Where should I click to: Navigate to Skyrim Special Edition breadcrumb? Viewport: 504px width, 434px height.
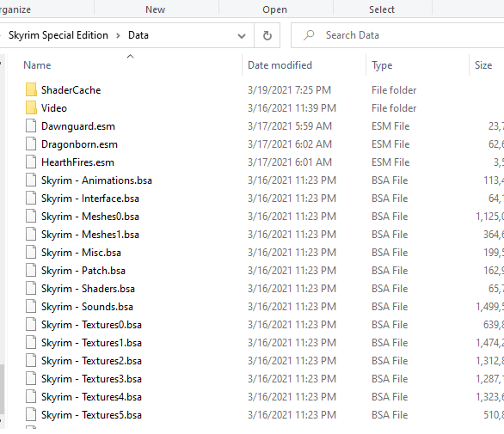[x=58, y=35]
